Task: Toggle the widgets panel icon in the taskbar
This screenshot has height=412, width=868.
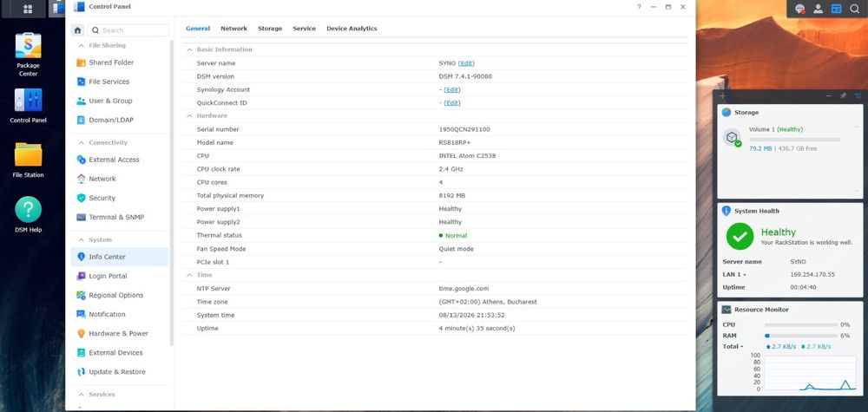Action: click(x=836, y=9)
